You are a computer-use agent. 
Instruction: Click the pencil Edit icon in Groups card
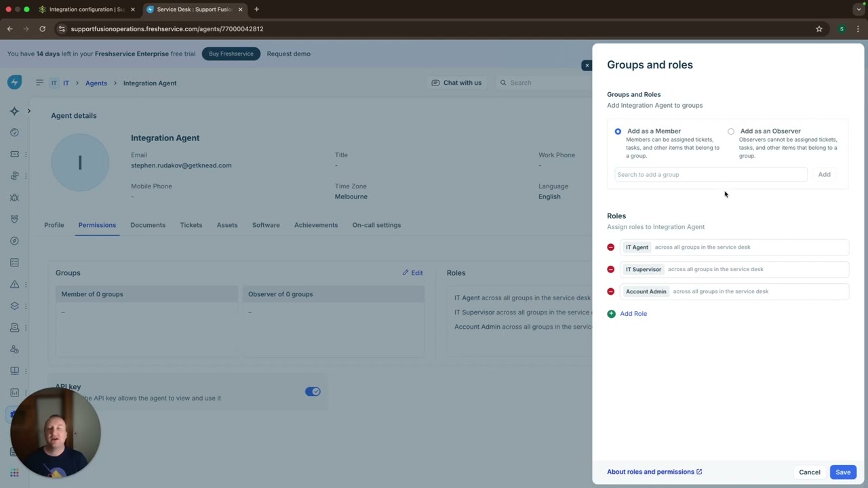(406, 272)
